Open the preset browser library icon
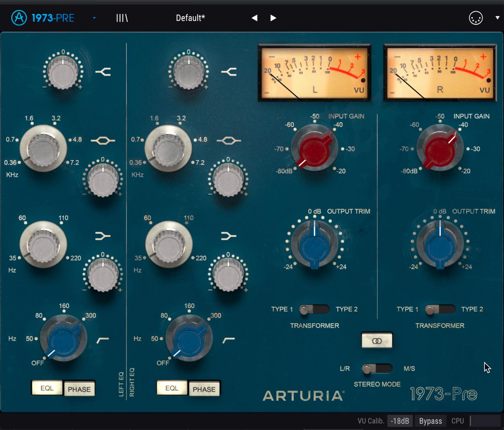504x430 pixels. pyautogui.click(x=122, y=18)
